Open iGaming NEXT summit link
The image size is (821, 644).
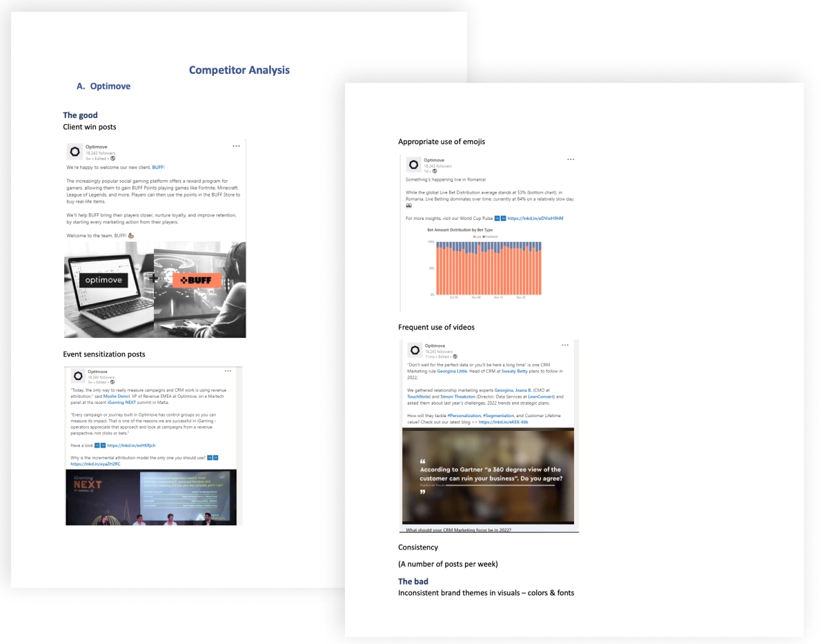tap(121, 403)
